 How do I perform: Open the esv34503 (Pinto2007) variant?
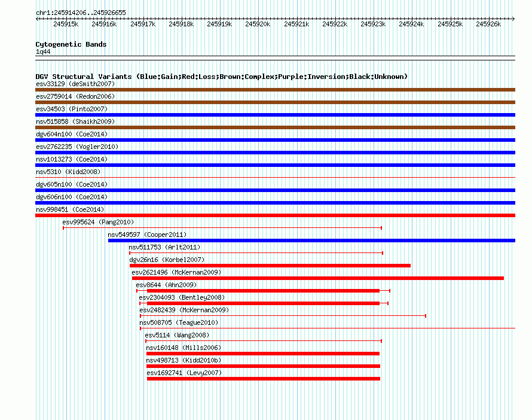[x=72, y=109]
